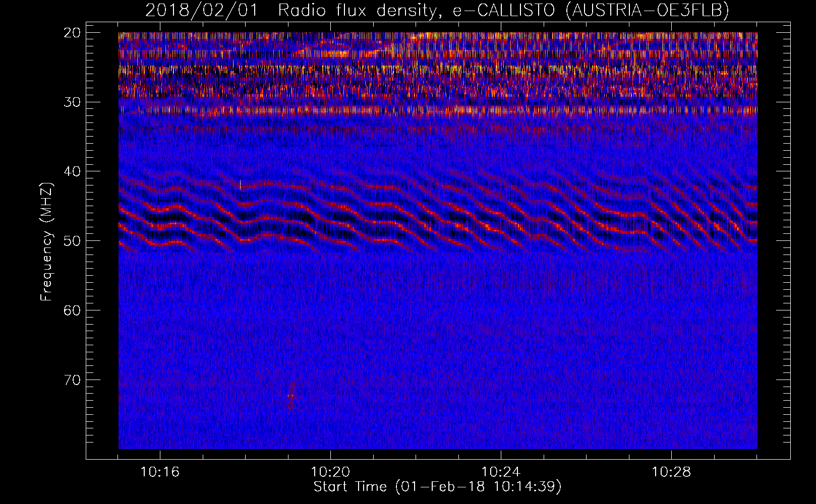
Task: Click the 20 MHz frequency tick label
Action: (73, 33)
